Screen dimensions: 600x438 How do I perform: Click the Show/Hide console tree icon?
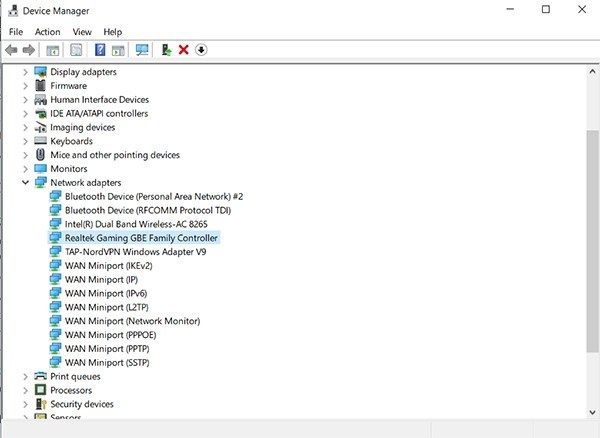click(52, 50)
